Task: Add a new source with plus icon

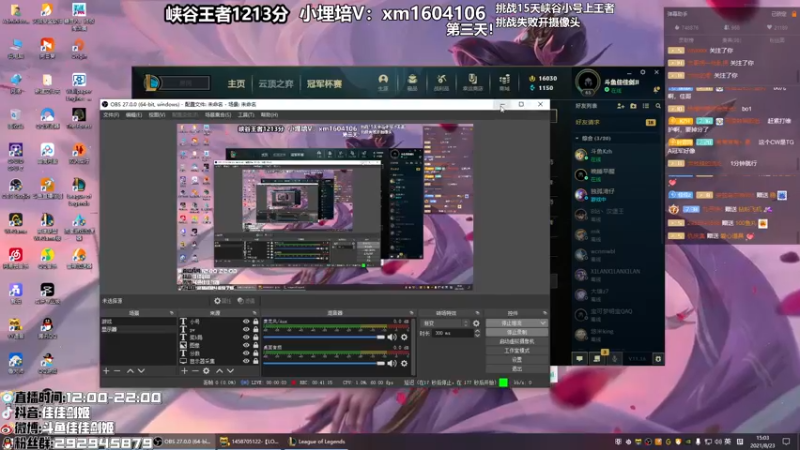Action: (184, 371)
